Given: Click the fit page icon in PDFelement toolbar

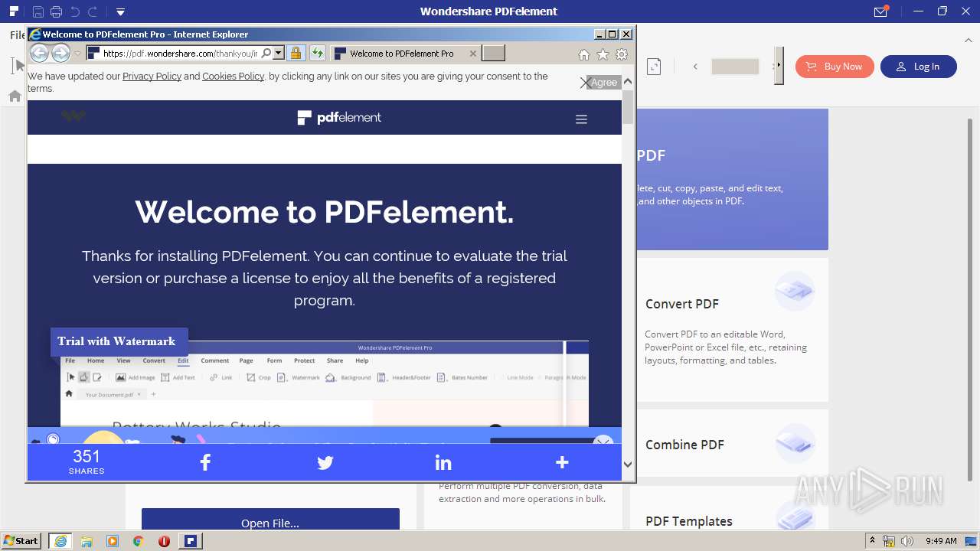Looking at the screenshot, I should tap(654, 67).
